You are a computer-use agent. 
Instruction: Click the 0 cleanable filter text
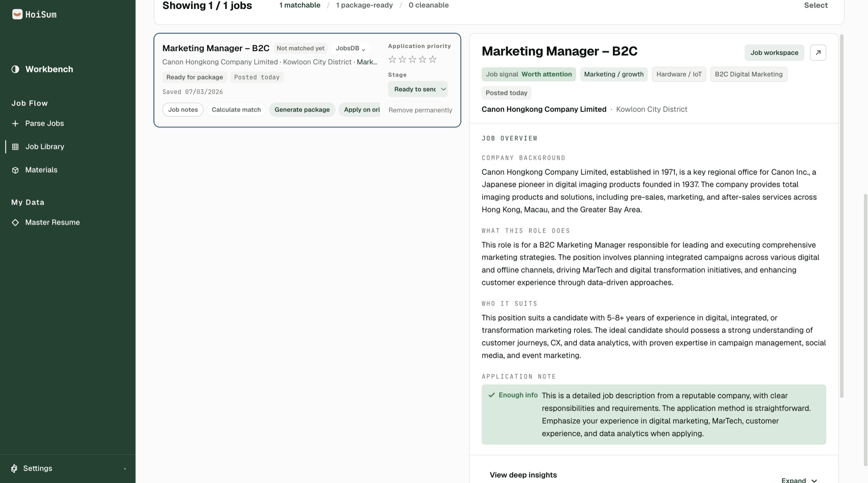coord(428,5)
